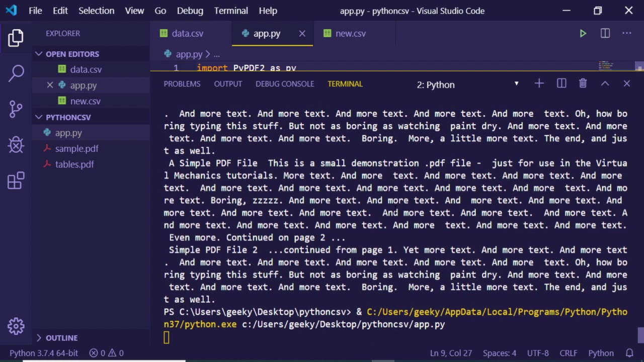This screenshot has height=362, width=644.
Task: Switch to the PROBLEMS panel tab
Action: pos(182,84)
